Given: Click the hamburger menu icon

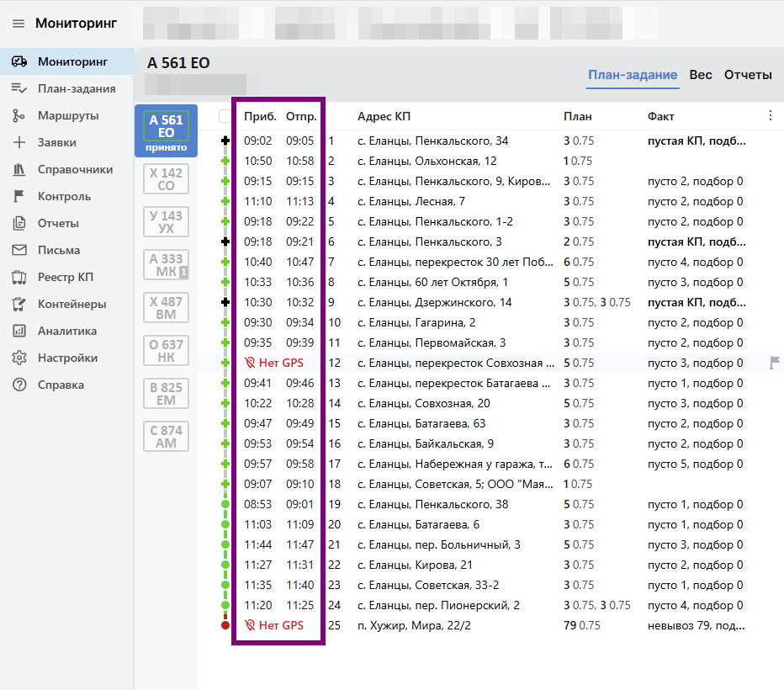Looking at the screenshot, I should (x=19, y=24).
